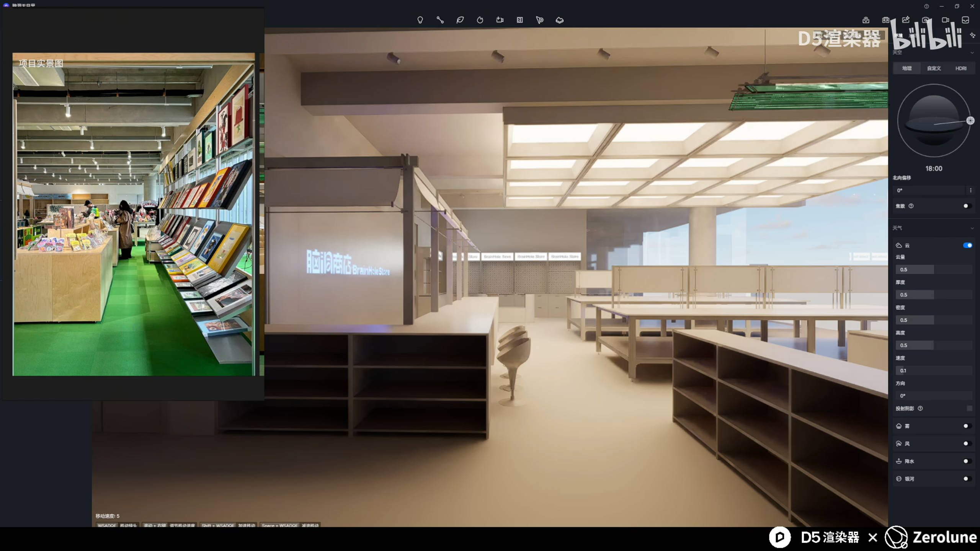Turn on the 银河 galaxy toggle
This screenshot has height=551, width=980.
(967, 479)
